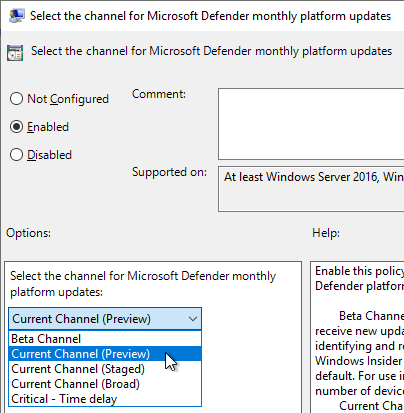Select the Not Configured radio button

[16, 99]
